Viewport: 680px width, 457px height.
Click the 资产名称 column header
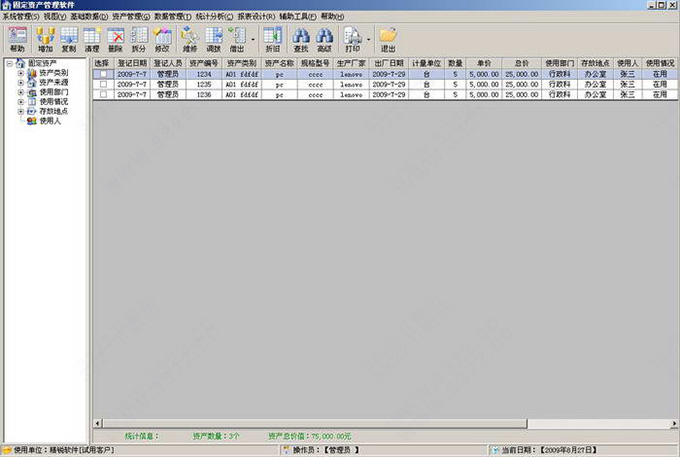(279, 63)
